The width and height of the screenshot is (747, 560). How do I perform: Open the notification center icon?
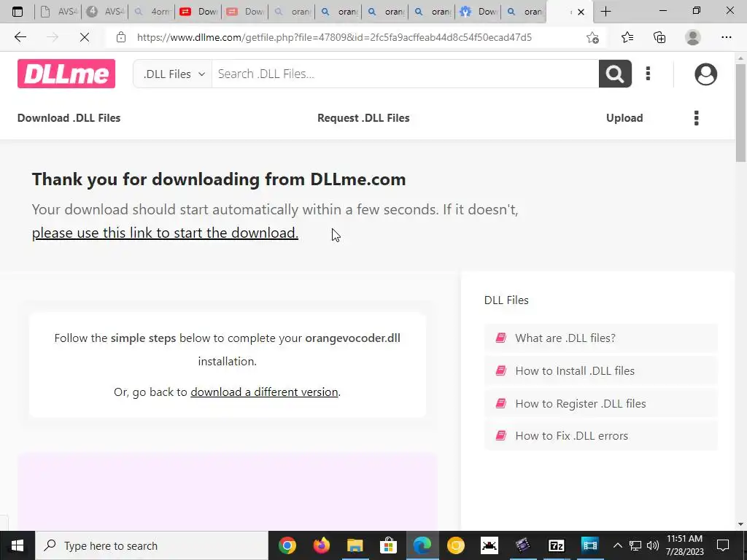point(723,545)
